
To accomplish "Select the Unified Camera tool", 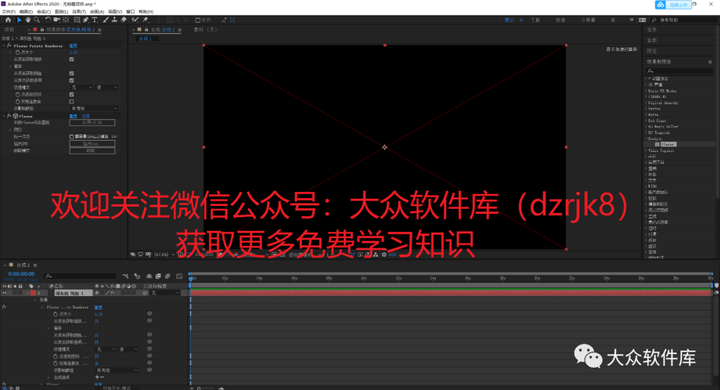I will click(56, 20).
